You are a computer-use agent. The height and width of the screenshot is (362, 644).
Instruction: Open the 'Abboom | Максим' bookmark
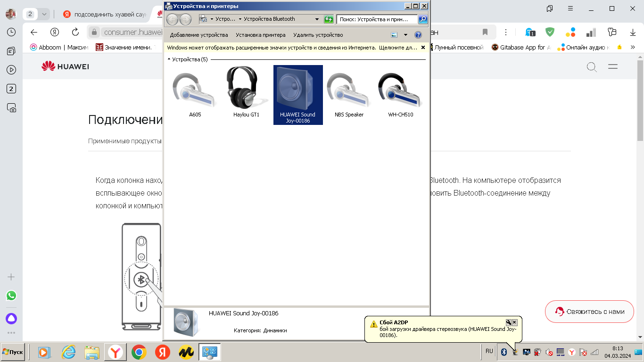[x=59, y=47]
